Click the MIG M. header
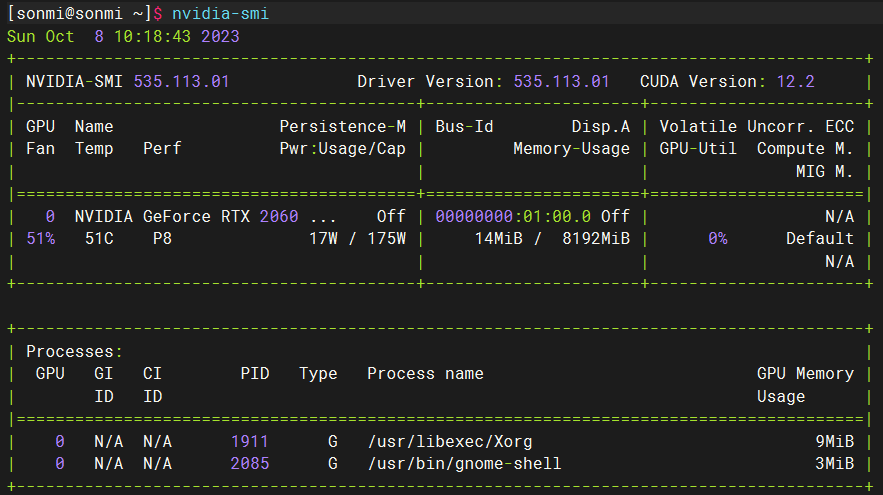 (x=824, y=171)
